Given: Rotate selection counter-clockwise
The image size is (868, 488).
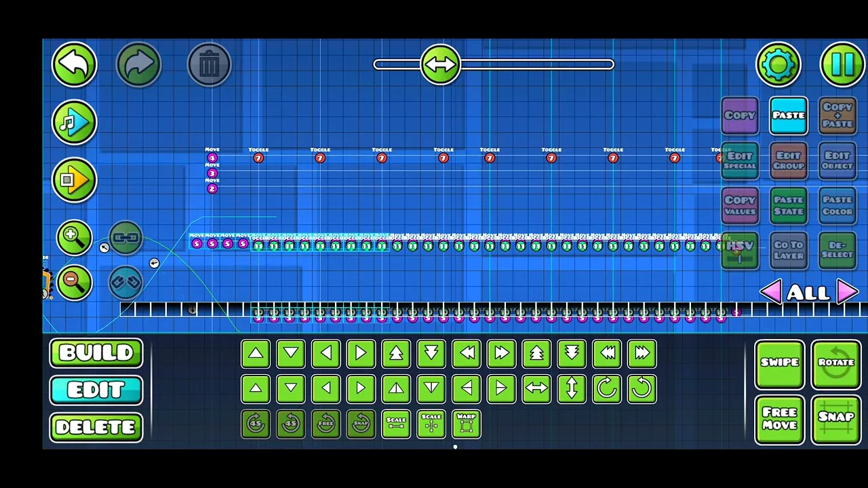Looking at the screenshot, I should [x=642, y=388].
